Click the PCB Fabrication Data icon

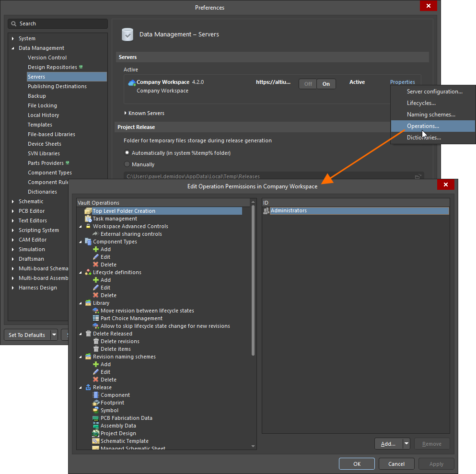[x=95, y=418]
